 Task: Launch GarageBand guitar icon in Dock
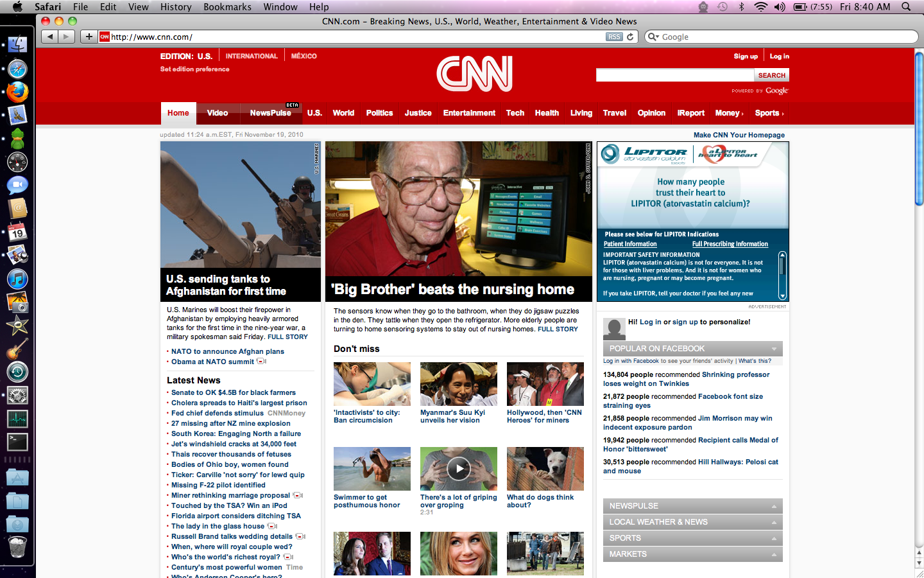(x=17, y=349)
